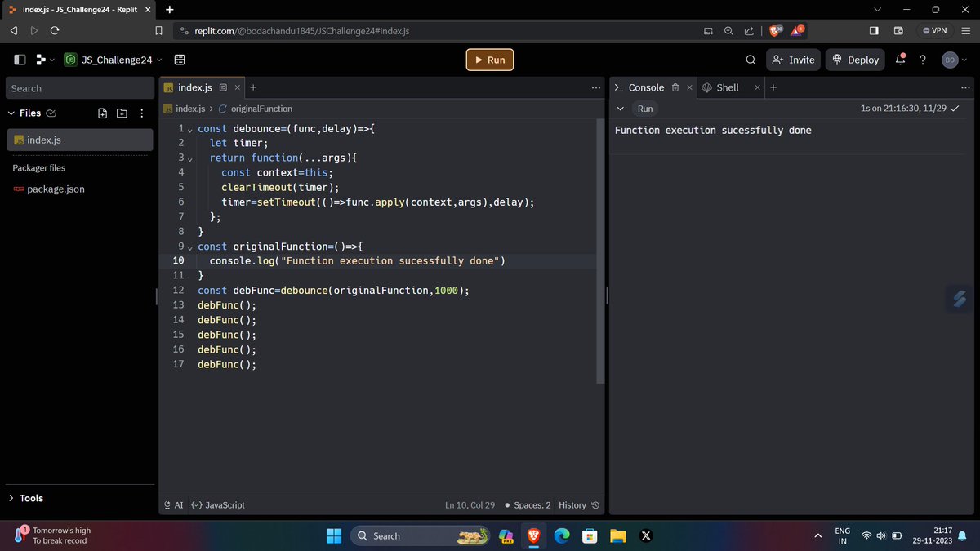Open the Brave Wallet icon
The width and height of the screenshot is (980, 551).
[x=898, y=31]
